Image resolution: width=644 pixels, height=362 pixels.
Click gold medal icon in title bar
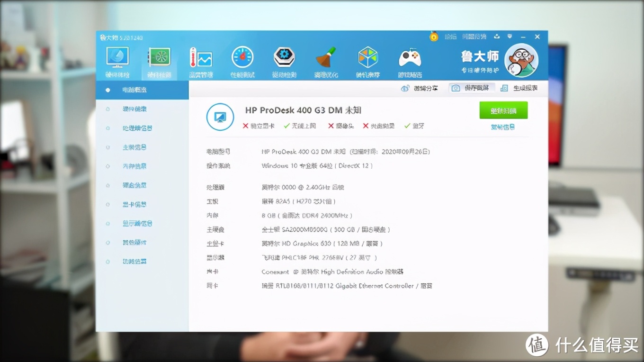coord(434,36)
